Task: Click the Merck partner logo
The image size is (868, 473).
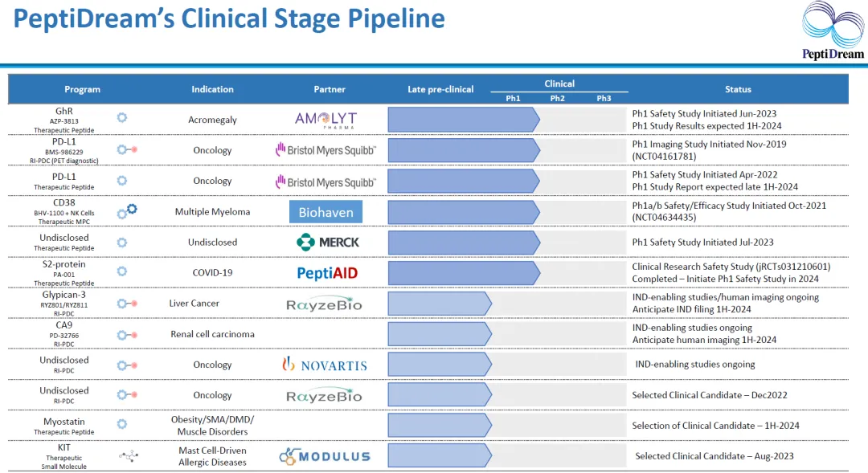Action: pyautogui.click(x=328, y=242)
